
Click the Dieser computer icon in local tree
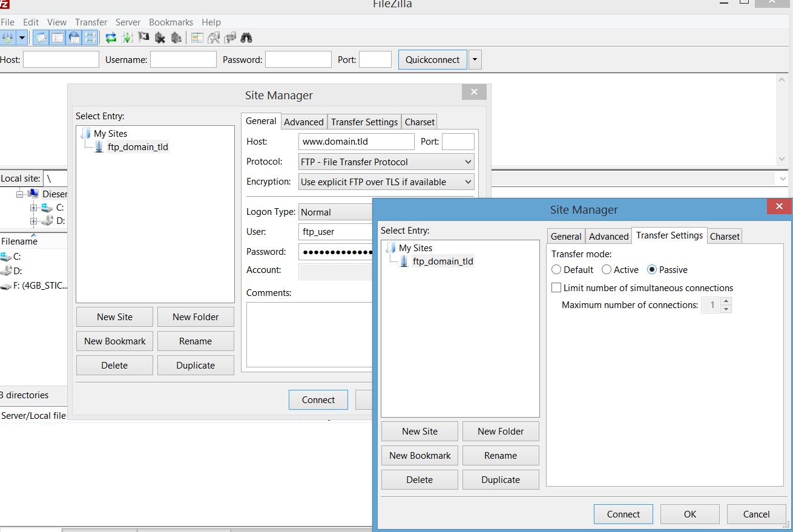point(33,194)
